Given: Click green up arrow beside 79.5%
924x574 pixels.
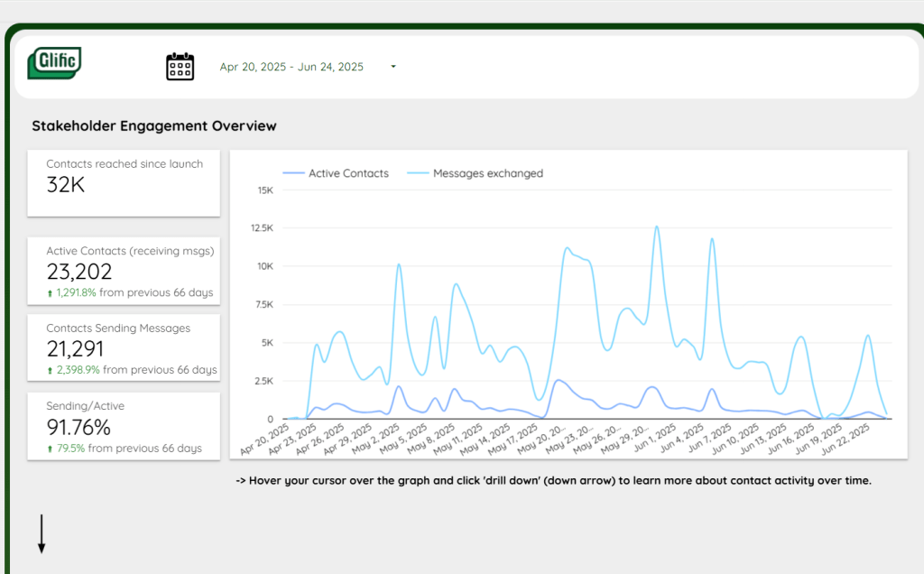Looking at the screenshot, I should click(x=51, y=449).
